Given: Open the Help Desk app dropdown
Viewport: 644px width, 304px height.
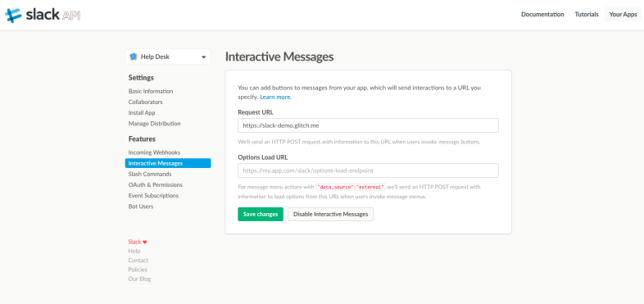Looking at the screenshot, I should tap(168, 57).
